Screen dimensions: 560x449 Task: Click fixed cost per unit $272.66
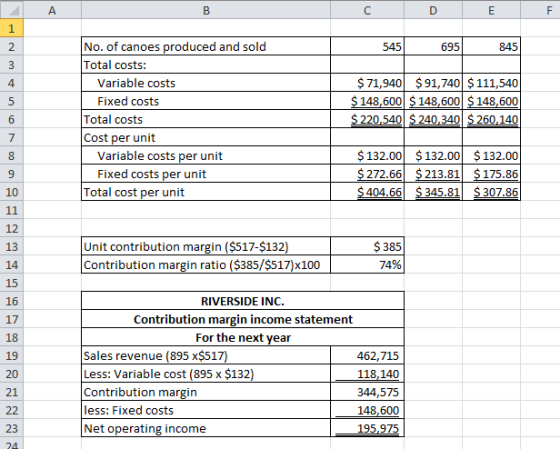tap(368, 174)
